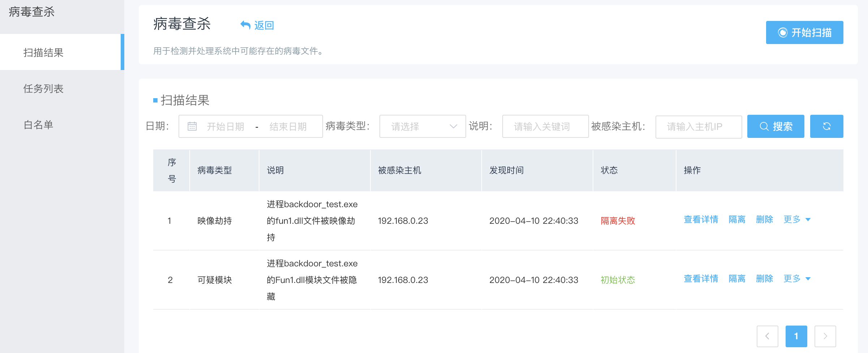The image size is (868, 353).
Task: Click 删除 on the 映像劫持 row
Action: tap(764, 219)
